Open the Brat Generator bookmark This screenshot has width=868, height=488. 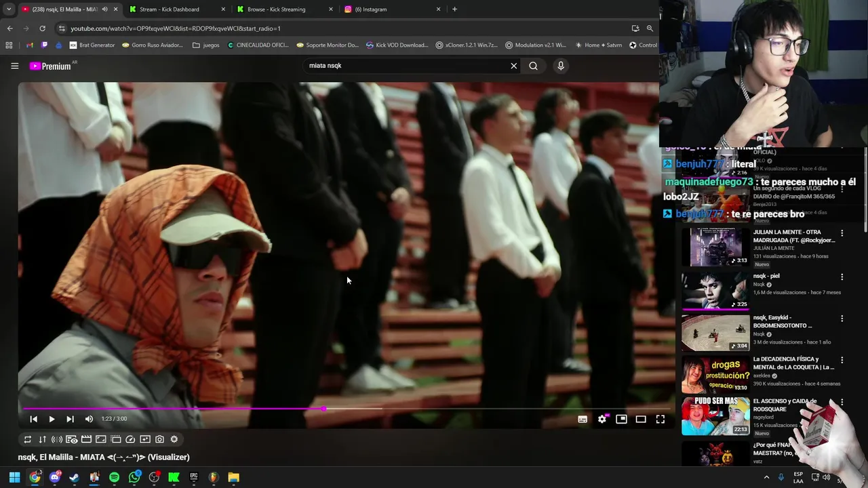[x=92, y=45]
